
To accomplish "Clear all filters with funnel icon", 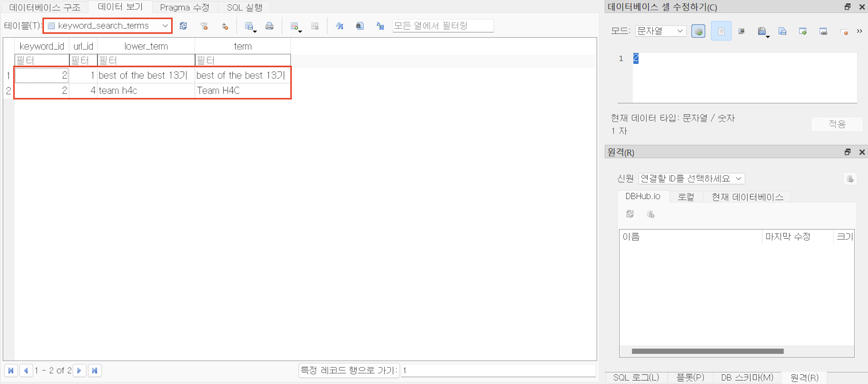I will [x=204, y=26].
